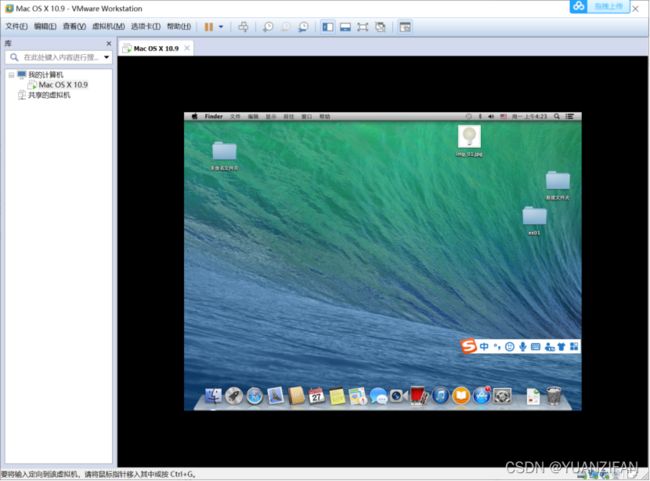The image size is (650, 481).
Task: Select the img_01.jpg desktop file
Action: pos(469,141)
